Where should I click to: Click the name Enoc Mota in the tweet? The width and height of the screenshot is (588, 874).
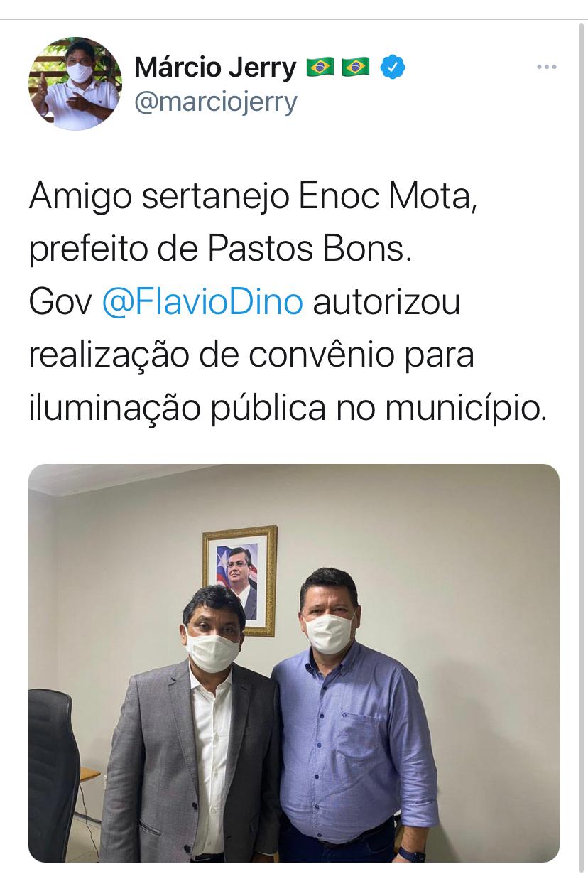point(385,198)
